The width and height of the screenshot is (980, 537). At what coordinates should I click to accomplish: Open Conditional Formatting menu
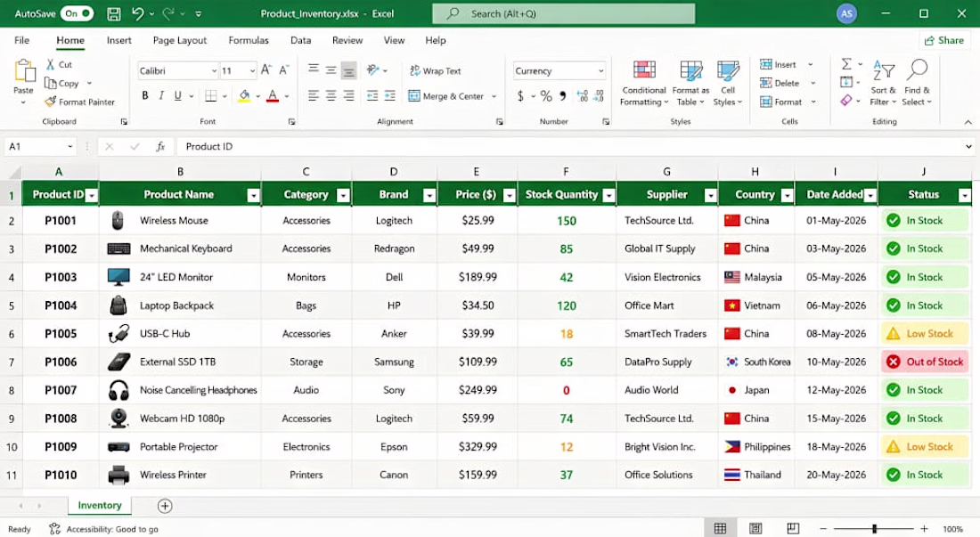click(644, 83)
